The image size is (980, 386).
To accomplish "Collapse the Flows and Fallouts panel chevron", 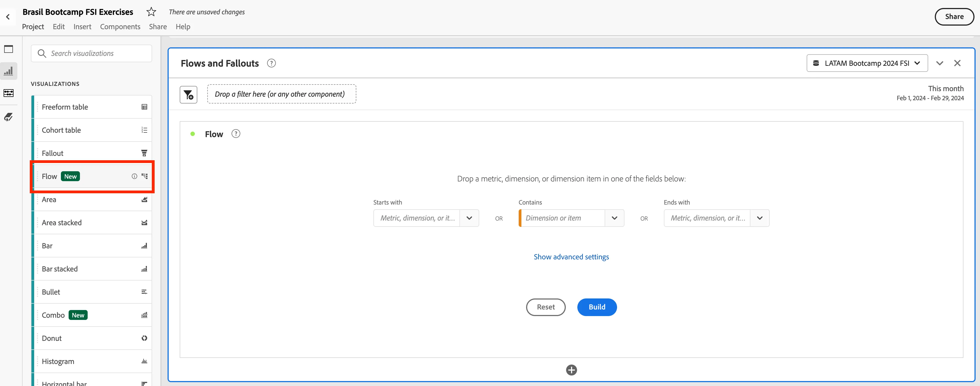I will coord(939,63).
